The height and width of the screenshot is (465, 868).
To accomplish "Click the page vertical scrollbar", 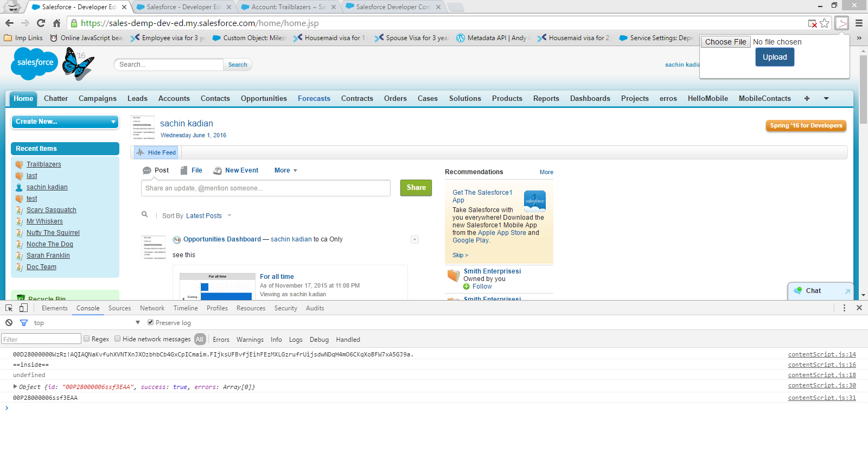I will (x=863, y=90).
